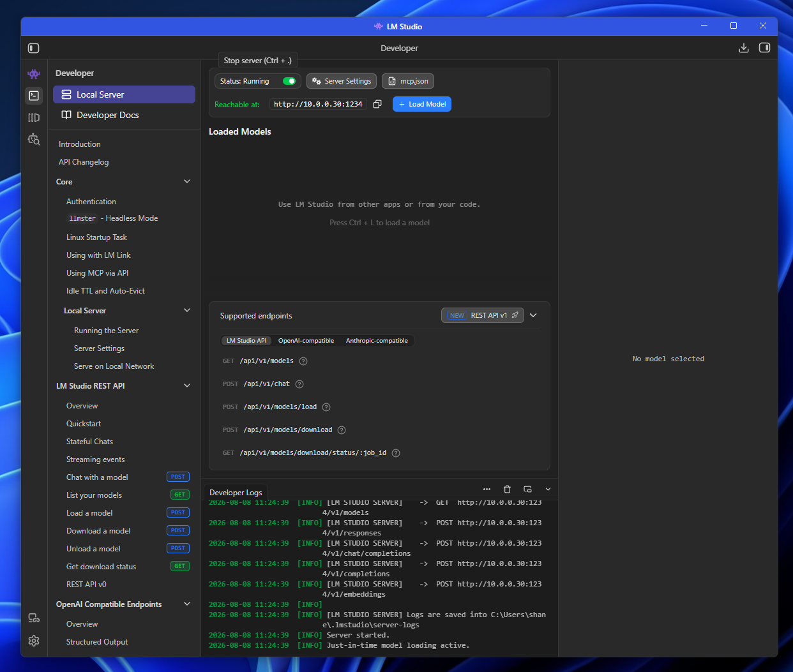Viewport: 793px width, 672px height.
Task: Open the My Models sidebar icon
Action: [x=34, y=117]
